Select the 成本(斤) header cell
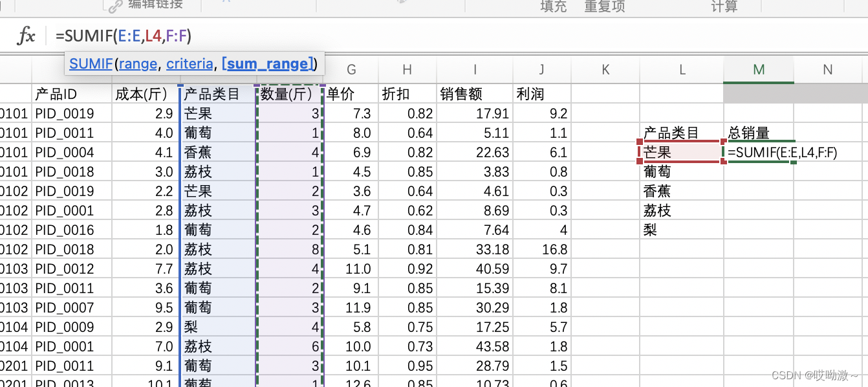This screenshot has width=868, height=387. pyautogui.click(x=146, y=94)
